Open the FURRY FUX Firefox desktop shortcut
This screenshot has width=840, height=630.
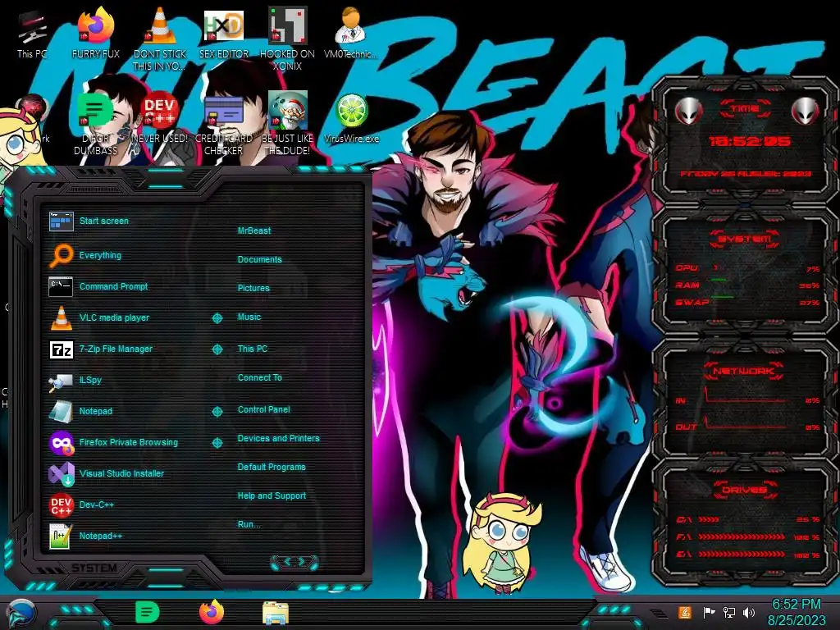pyautogui.click(x=95, y=33)
